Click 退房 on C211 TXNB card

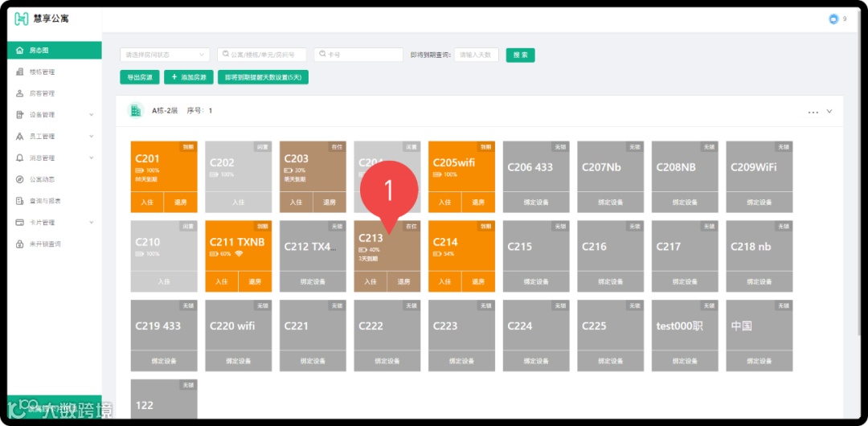coord(255,281)
